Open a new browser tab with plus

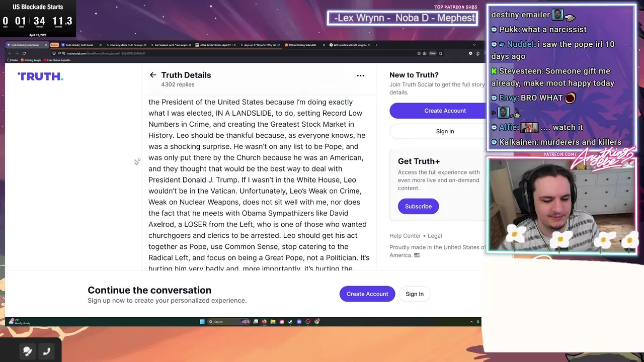(x=376, y=45)
